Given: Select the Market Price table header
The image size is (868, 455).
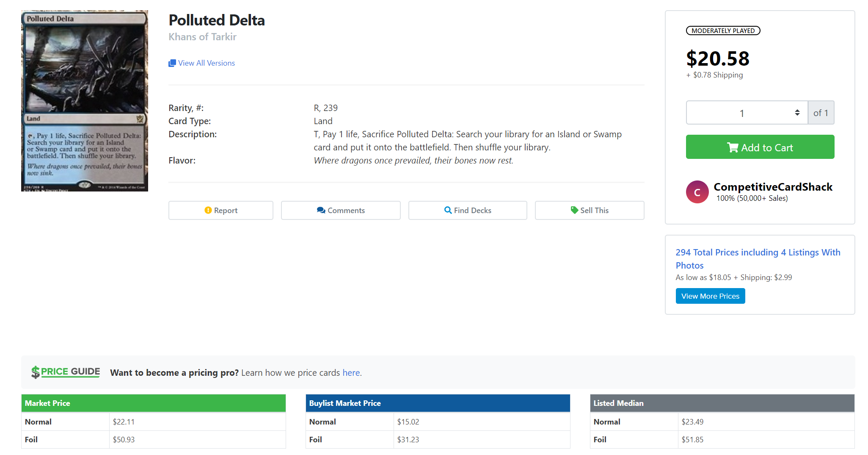Looking at the screenshot, I should [153, 403].
